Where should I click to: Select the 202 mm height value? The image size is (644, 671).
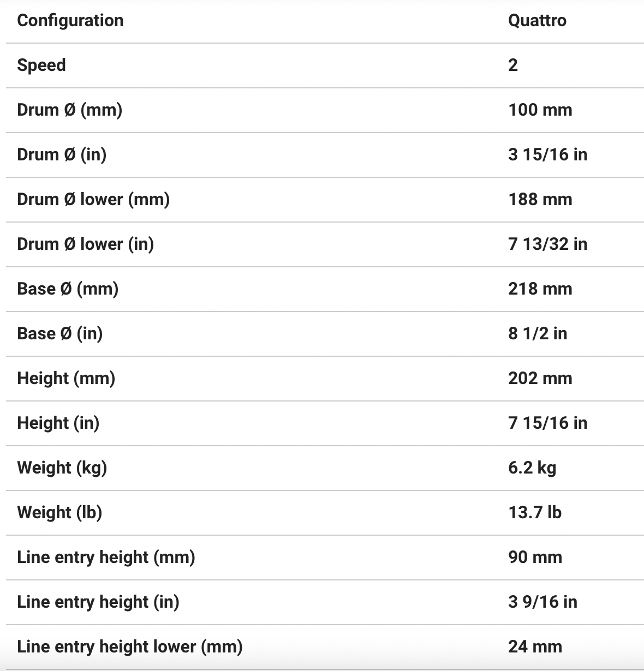540,379
